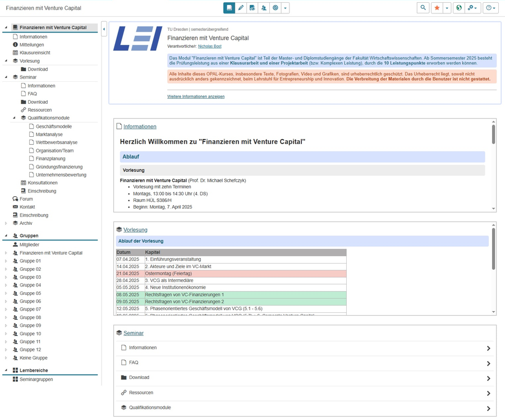Viewport: 505px width, 420px height.
Task: Collapse the Qualifikationsmodule tree node
Action: (15, 118)
